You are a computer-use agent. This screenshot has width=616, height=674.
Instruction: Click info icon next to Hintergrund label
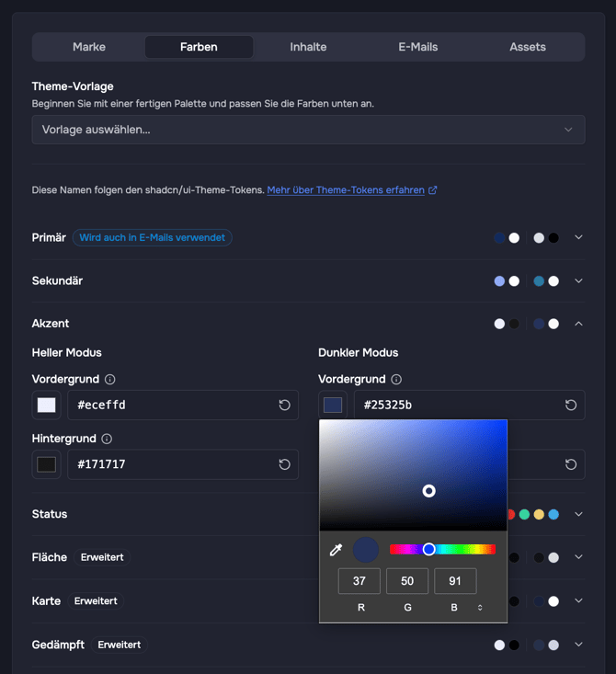(x=107, y=439)
